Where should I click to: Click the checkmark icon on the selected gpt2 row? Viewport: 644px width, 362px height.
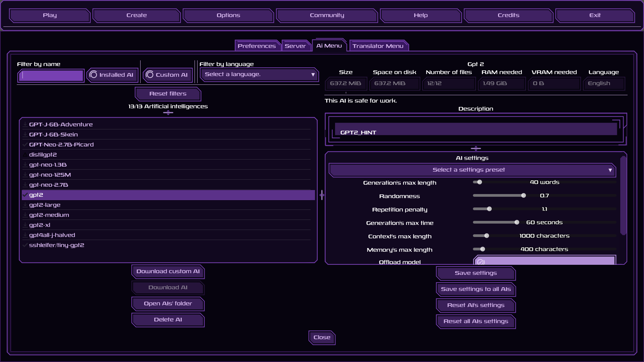click(x=25, y=195)
